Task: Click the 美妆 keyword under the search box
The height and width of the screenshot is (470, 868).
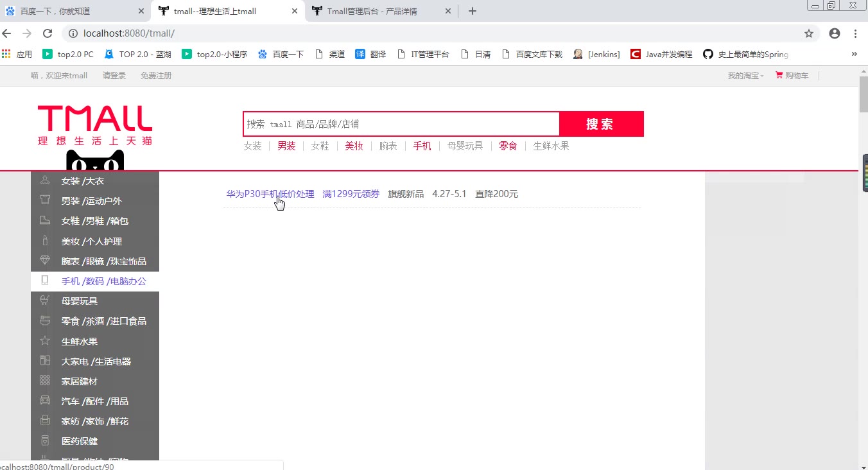Action: [354, 146]
